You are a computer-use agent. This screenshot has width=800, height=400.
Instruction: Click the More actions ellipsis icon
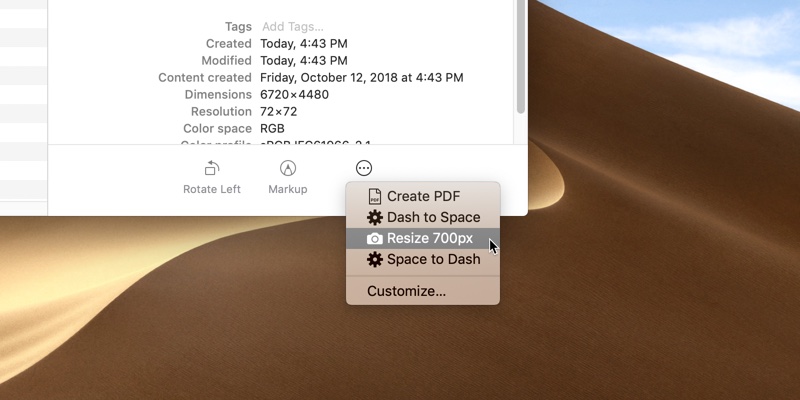(x=364, y=168)
